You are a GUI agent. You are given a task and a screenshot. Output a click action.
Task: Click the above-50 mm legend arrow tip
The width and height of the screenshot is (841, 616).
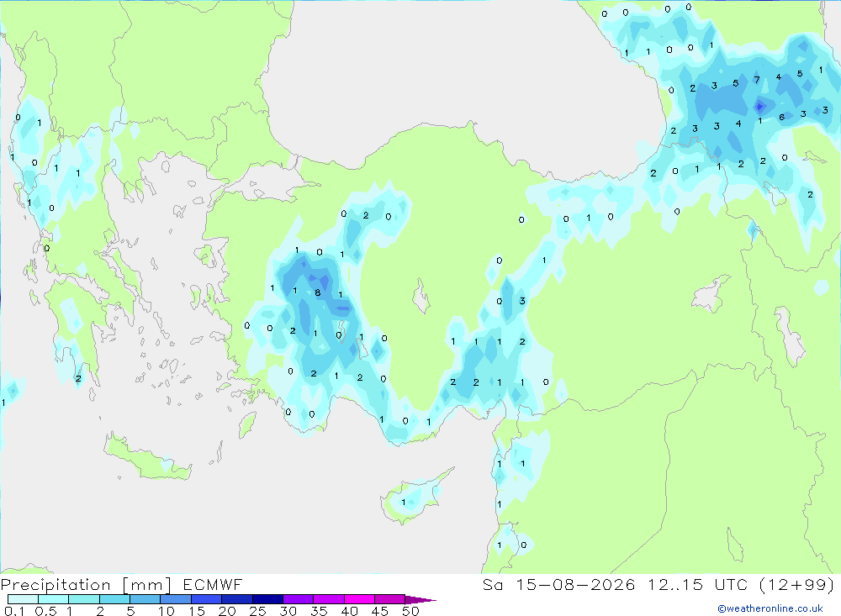point(420,599)
